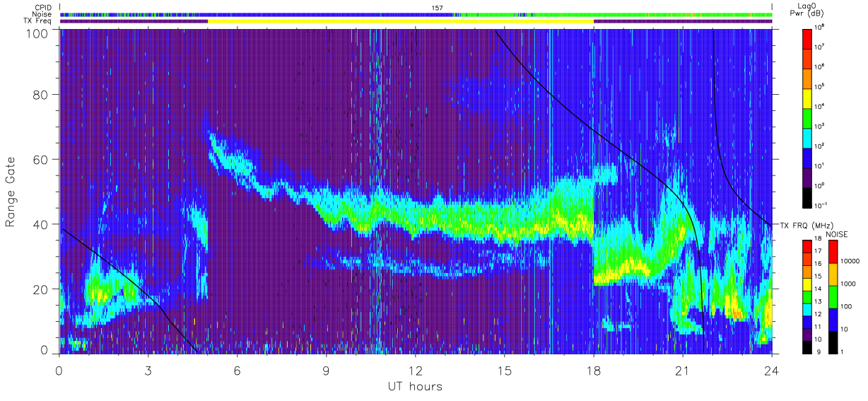
Task: Click the 'TX FRQ (MHz)' legend title
Action: [x=808, y=225]
